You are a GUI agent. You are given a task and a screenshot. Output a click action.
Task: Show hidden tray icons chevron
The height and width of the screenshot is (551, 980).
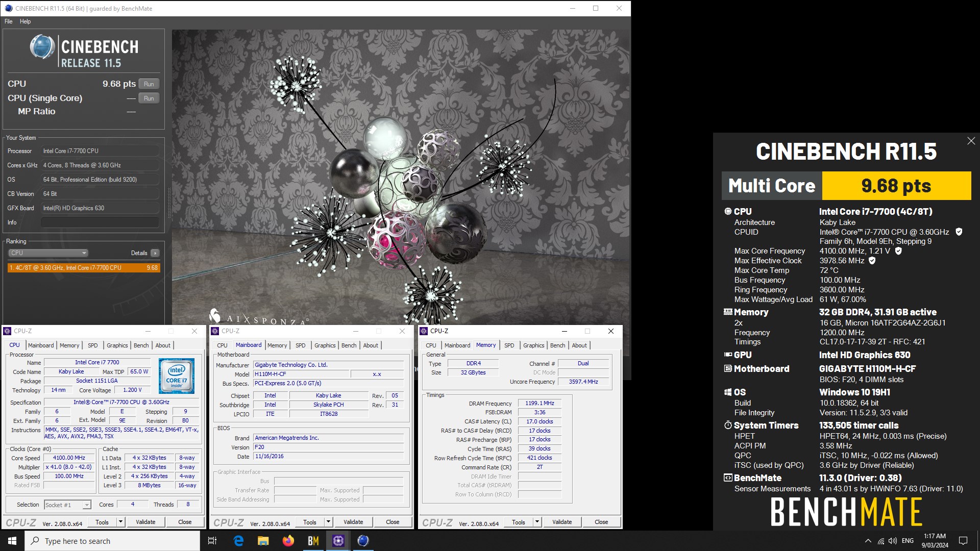tap(868, 541)
